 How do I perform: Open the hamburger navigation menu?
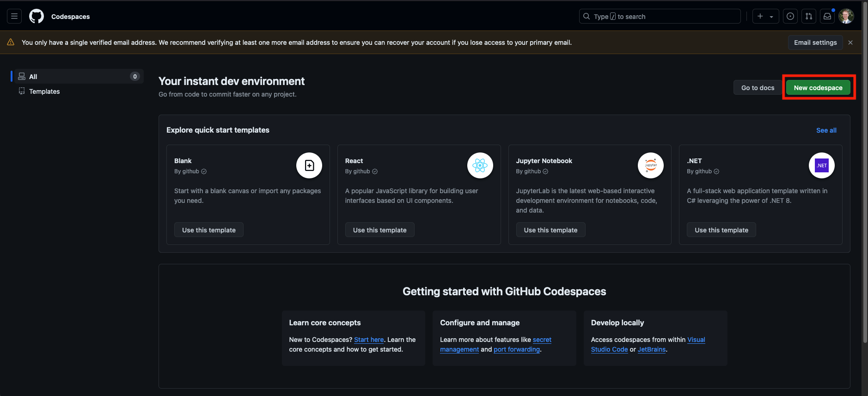point(14,16)
